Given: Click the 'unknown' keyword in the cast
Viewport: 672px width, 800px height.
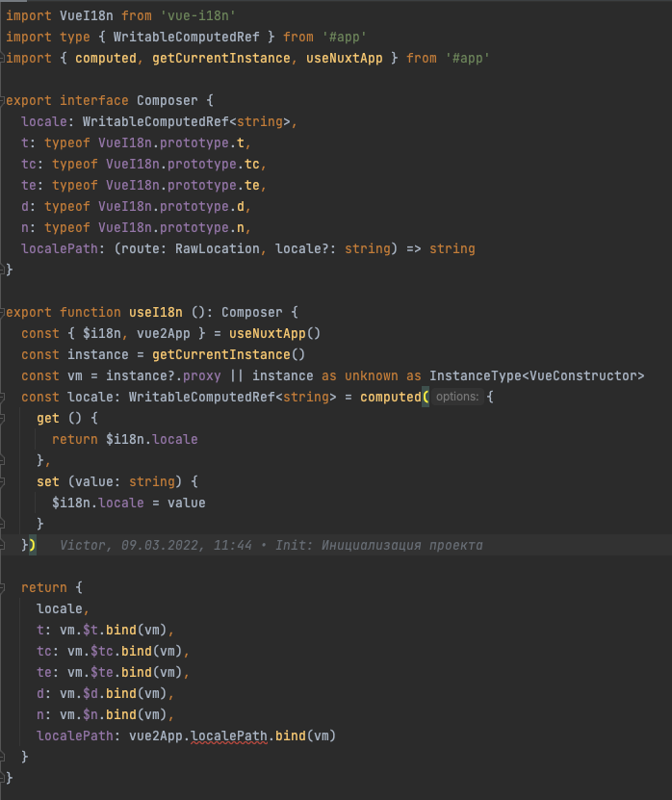Looking at the screenshot, I should pyautogui.click(x=372, y=375).
